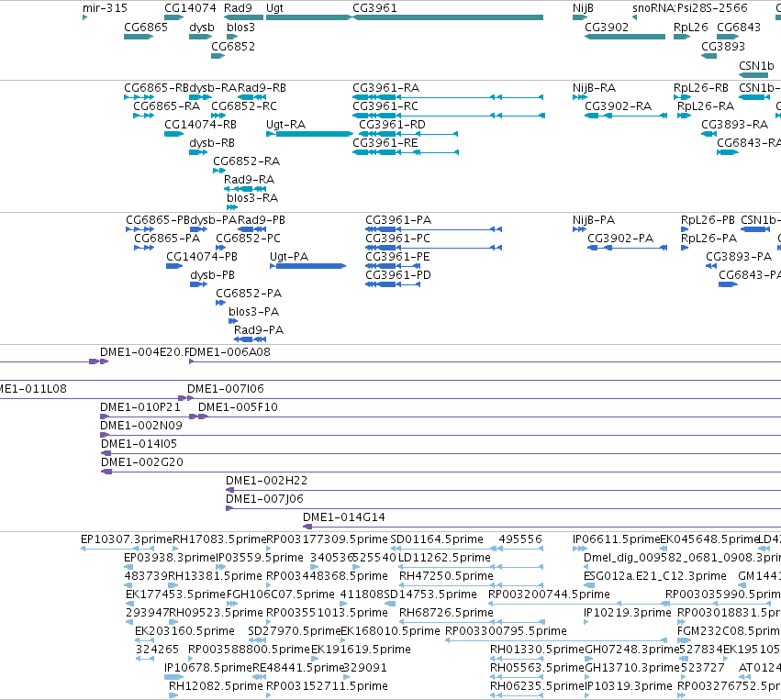Click the CG3893-PA protein label
This screenshot has width=781, height=700.
coord(738,256)
